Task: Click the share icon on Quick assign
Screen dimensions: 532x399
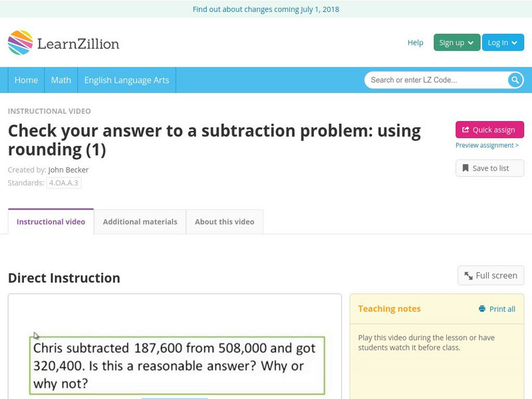Action: 465,129
